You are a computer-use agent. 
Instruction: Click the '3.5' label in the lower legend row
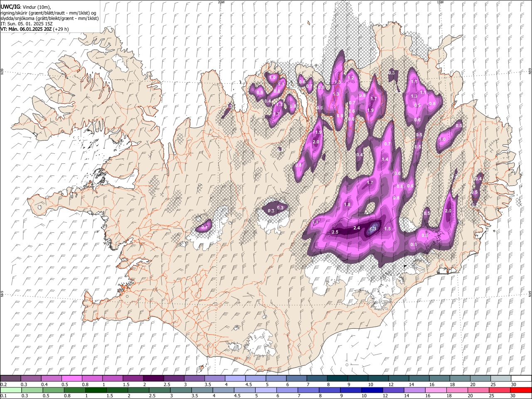pyautogui.click(x=195, y=396)
